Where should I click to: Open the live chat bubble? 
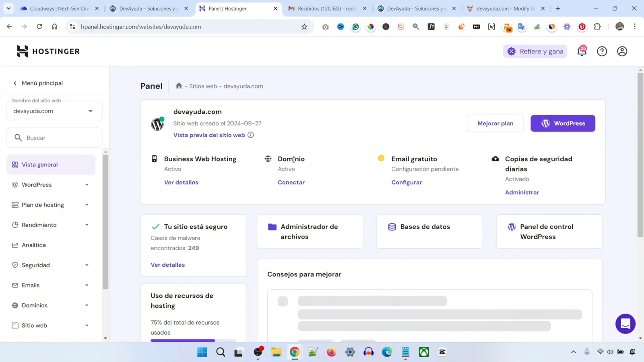pyautogui.click(x=625, y=323)
